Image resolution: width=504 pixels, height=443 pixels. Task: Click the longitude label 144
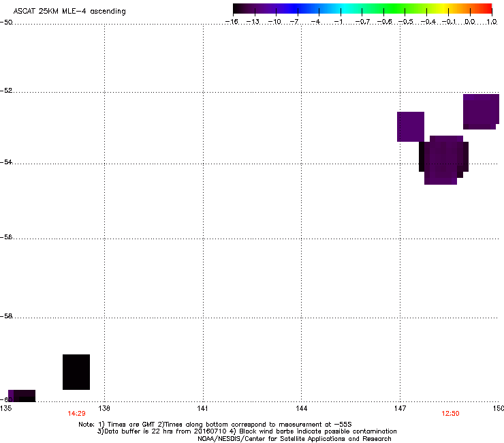coord(301,408)
